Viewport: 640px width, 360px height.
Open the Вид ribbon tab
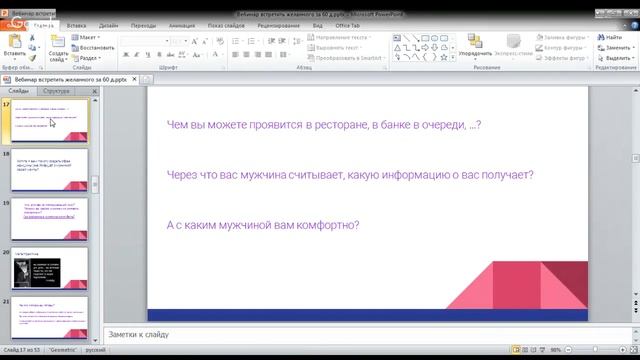point(318,25)
